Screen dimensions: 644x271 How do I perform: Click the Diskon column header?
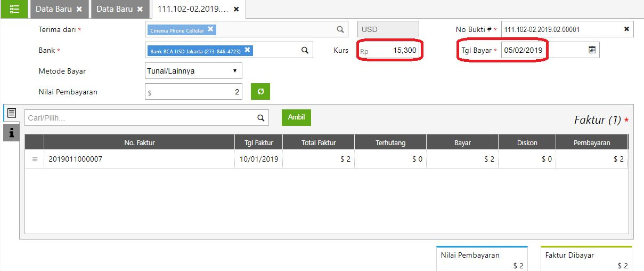click(x=527, y=142)
